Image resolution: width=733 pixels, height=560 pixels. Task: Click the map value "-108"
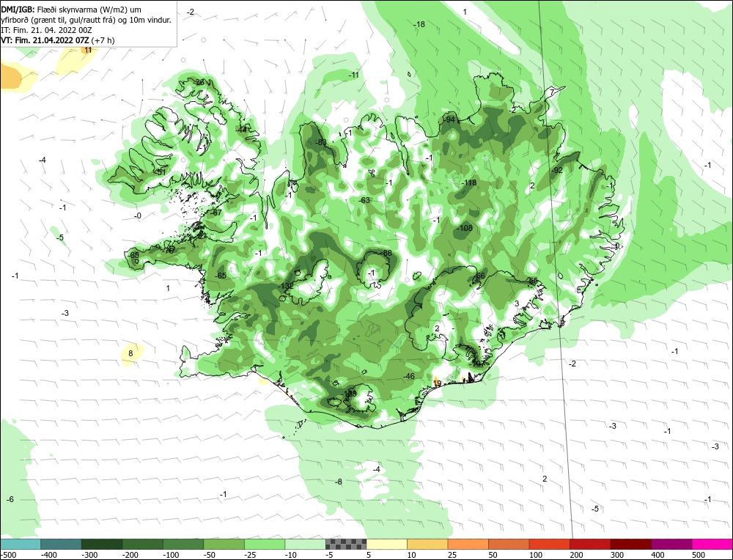(x=465, y=228)
